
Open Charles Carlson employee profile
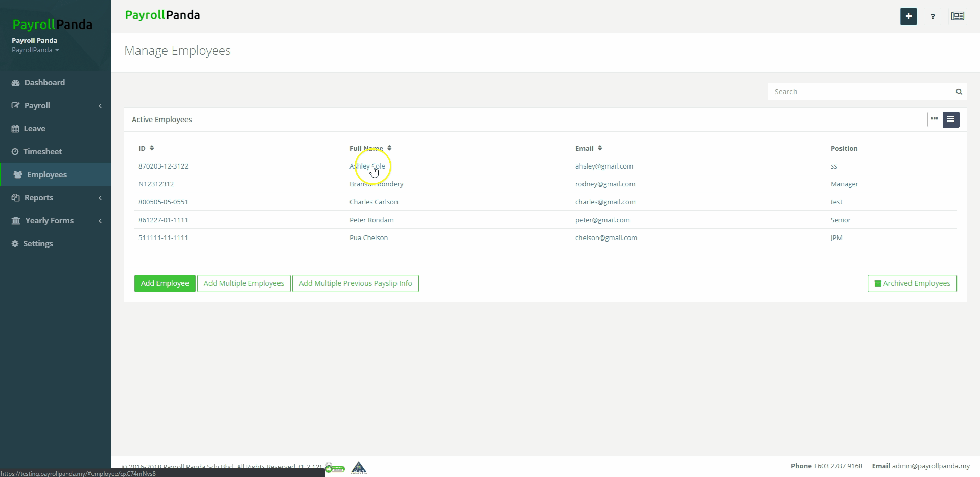(x=374, y=202)
